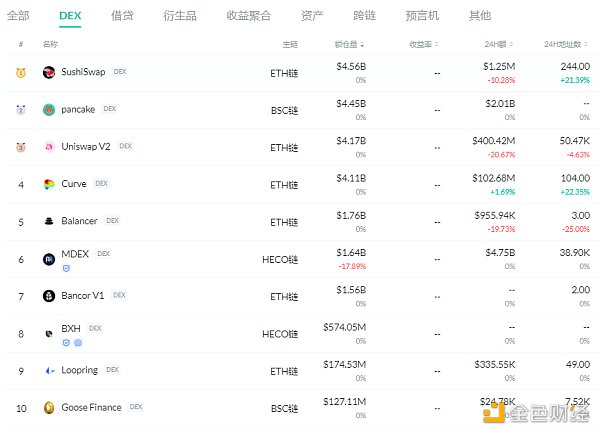The width and height of the screenshot is (600, 434).
Task: Sort by 24H额 column arrow
Action: pyautogui.click(x=511, y=45)
